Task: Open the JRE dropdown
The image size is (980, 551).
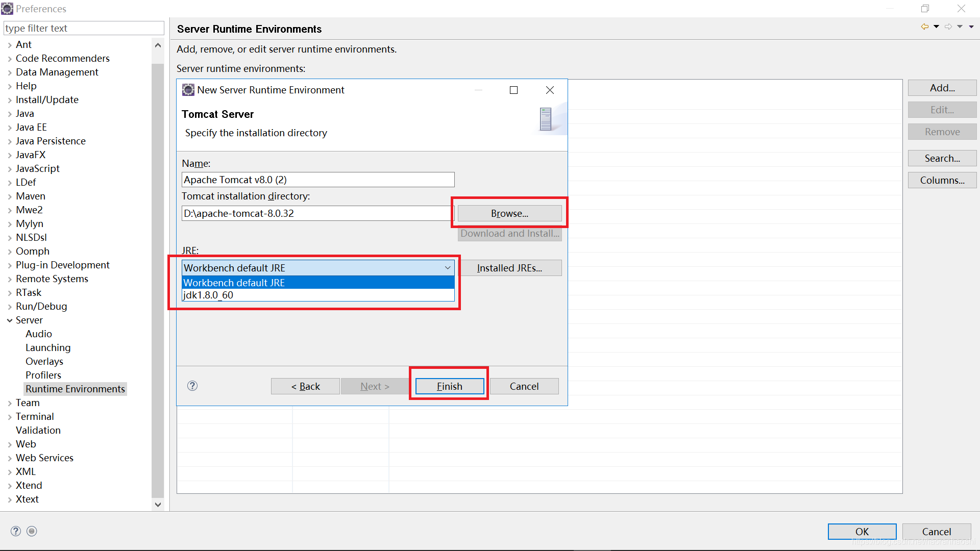Action: (447, 267)
